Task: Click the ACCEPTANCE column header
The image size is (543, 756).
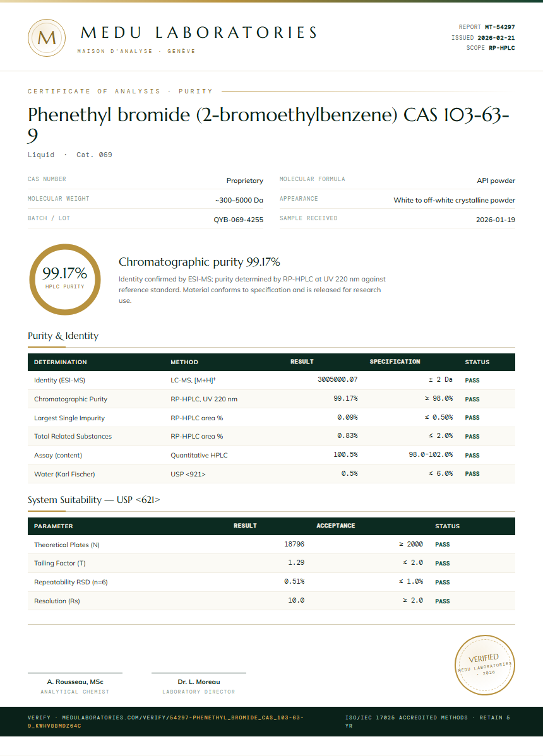Action: [x=336, y=526]
